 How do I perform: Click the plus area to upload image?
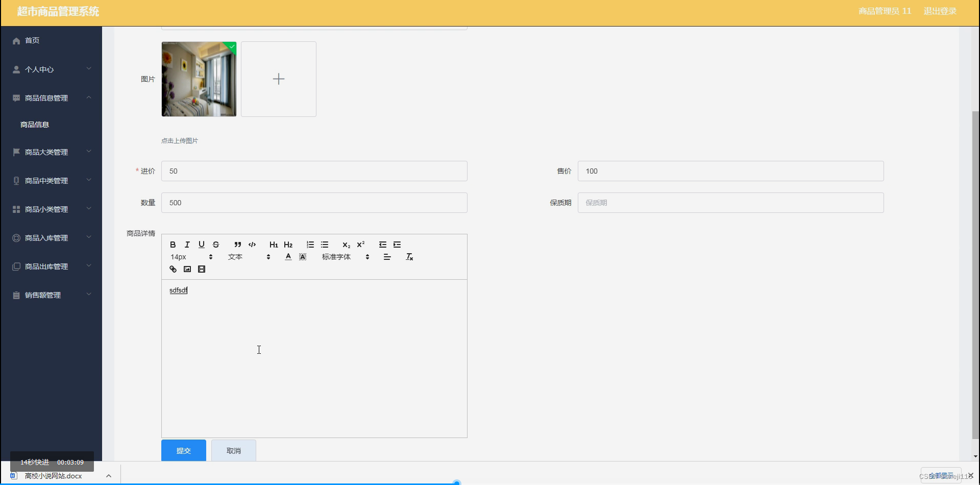pyautogui.click(x=278, y=79)
